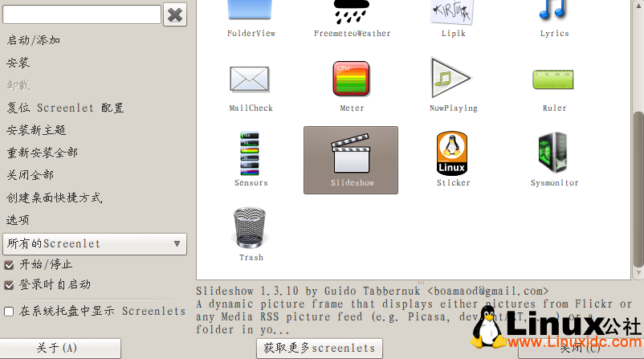Click the NowPlaying screenlet icon
Viewport: 644px width, 359px height.
452,78
